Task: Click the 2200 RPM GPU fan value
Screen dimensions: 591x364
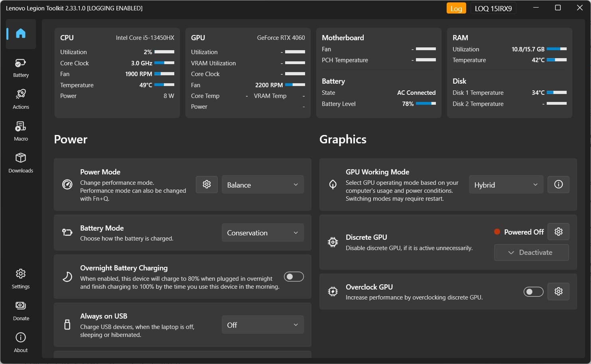Action: pos(269,85)
